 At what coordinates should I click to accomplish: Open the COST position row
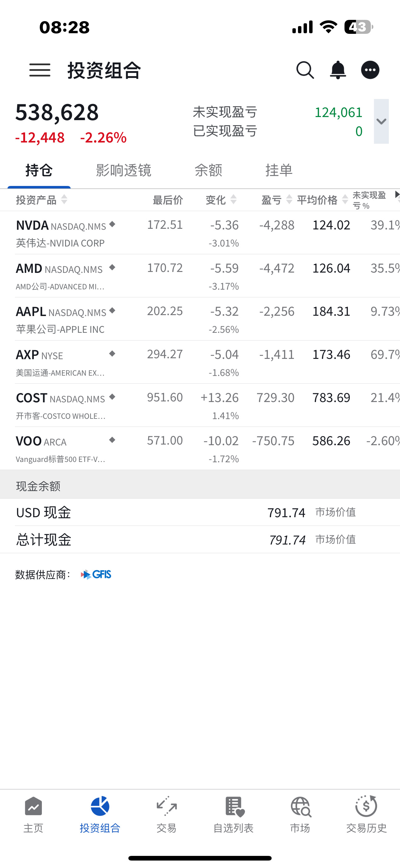click(x=200, y=405)
